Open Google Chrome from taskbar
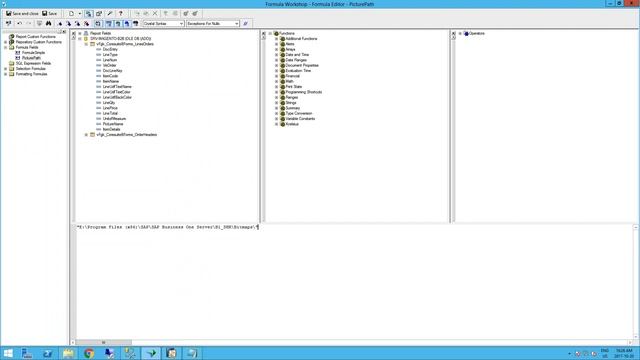 pos(89,353)
